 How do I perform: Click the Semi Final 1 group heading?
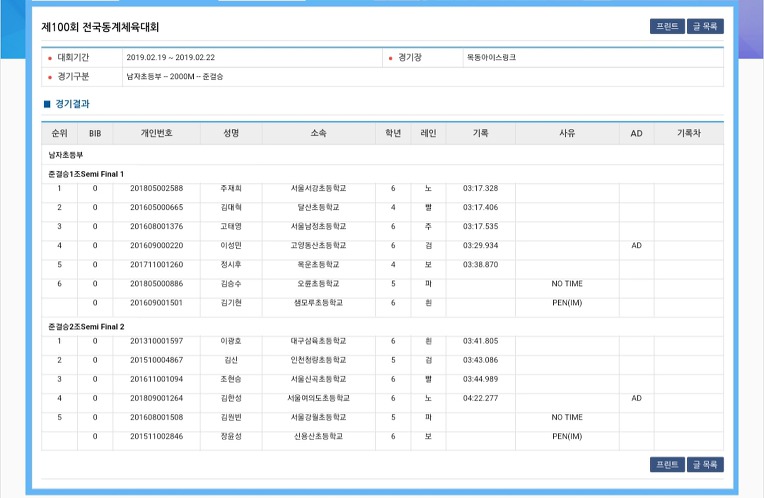click(x=86, y=174)
